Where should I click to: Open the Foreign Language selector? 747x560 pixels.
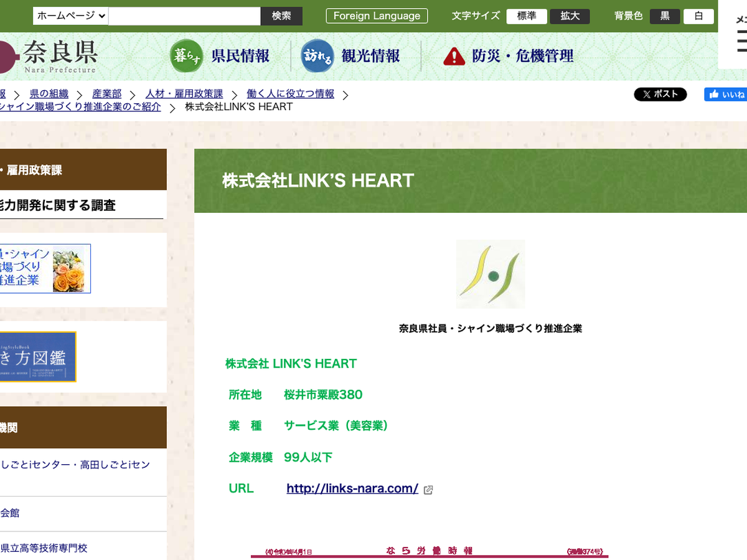[x=377, y=16]
